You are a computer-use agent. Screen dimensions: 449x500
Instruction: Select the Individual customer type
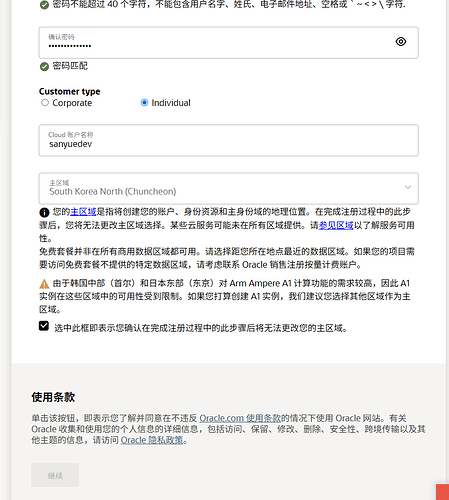[144, 103]
